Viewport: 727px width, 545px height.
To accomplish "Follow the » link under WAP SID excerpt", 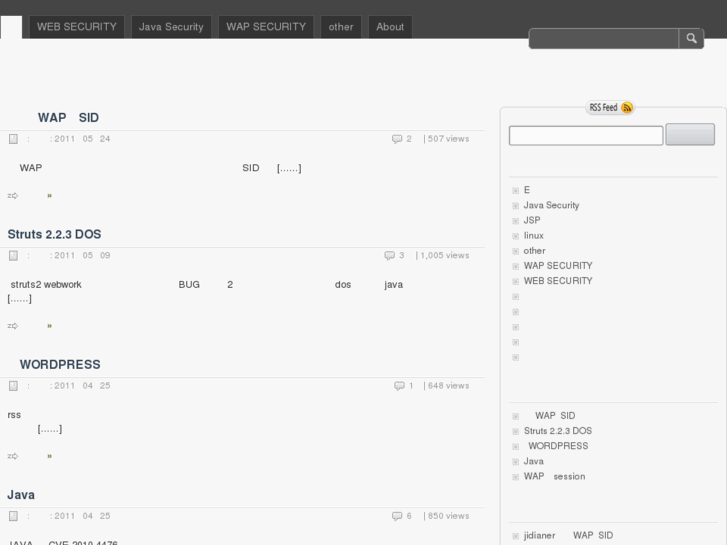I will pyautogui.click(x=50, y=196).
